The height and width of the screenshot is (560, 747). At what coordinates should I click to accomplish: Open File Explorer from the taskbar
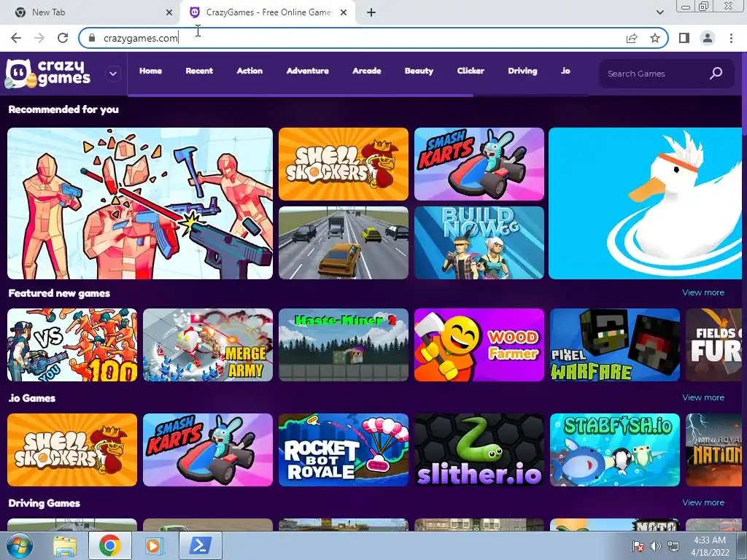(x=65, y=545)
